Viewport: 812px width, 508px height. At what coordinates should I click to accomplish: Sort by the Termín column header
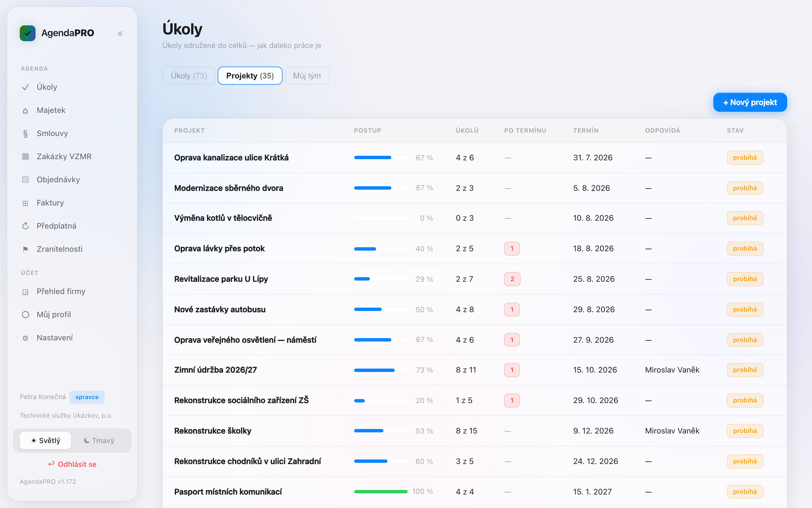point(586,130)
